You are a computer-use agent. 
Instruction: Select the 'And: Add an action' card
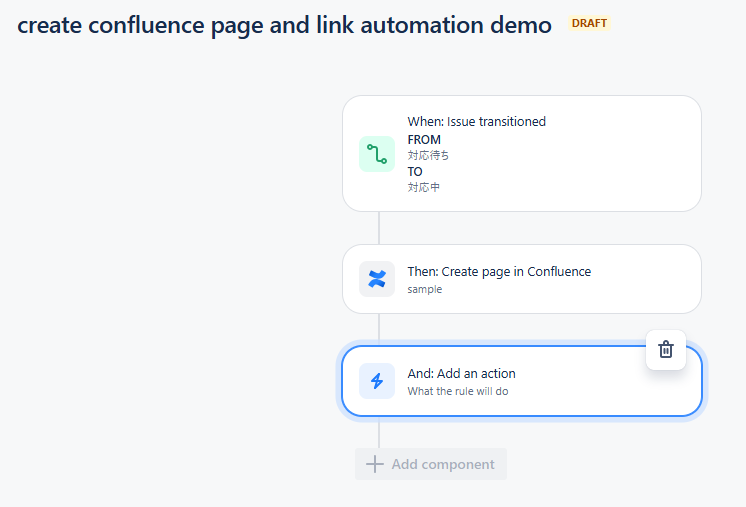522,381
